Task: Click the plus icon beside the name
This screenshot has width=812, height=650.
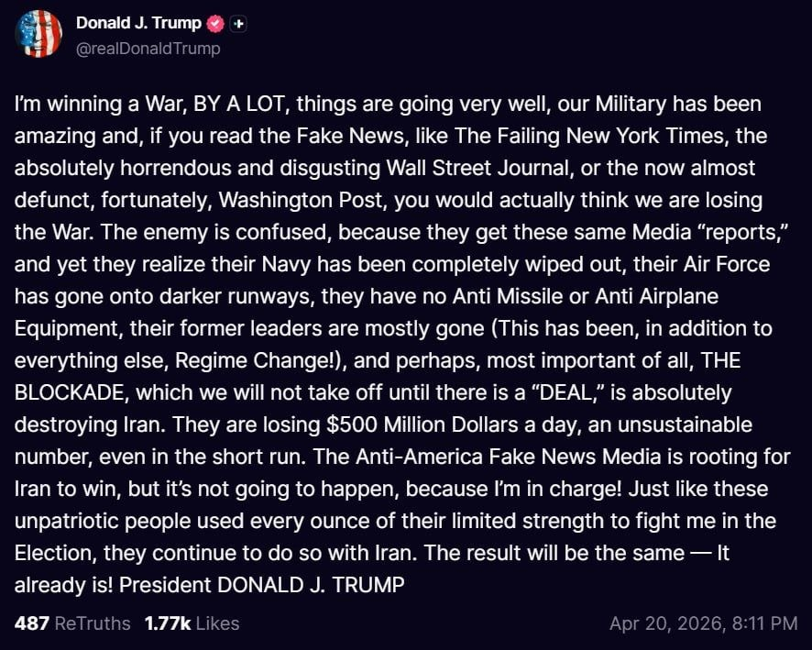Action: click(237, 25)
